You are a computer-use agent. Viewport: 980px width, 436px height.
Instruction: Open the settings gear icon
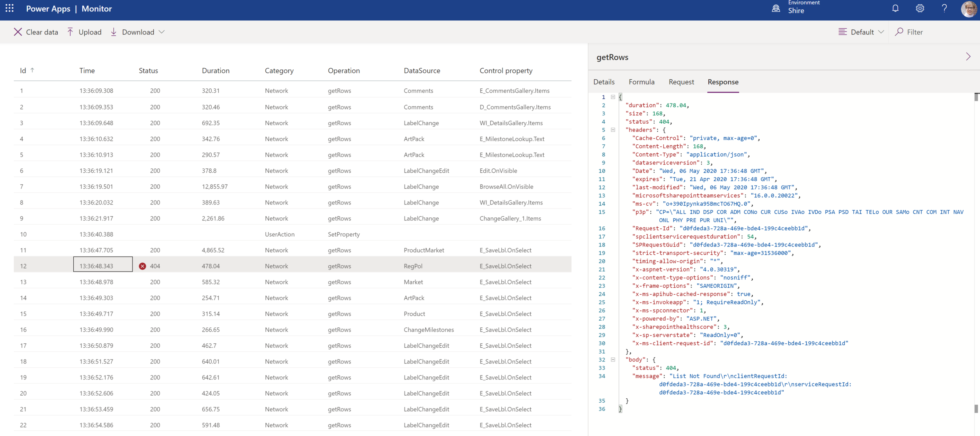tap(920, 8)
